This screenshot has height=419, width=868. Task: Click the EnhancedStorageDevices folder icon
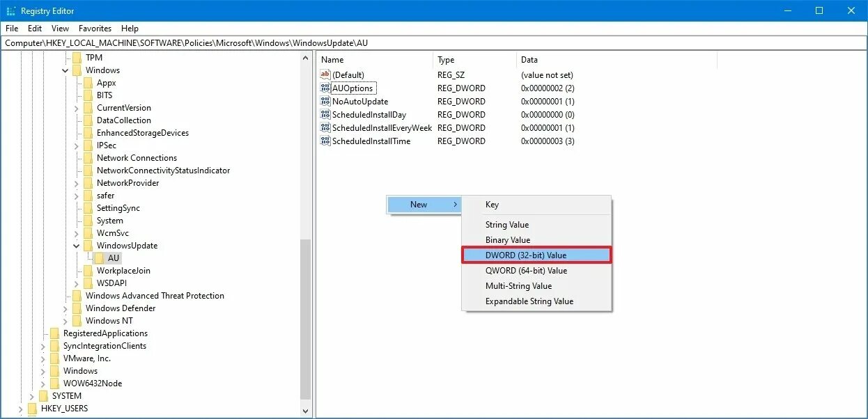(88, 133)
